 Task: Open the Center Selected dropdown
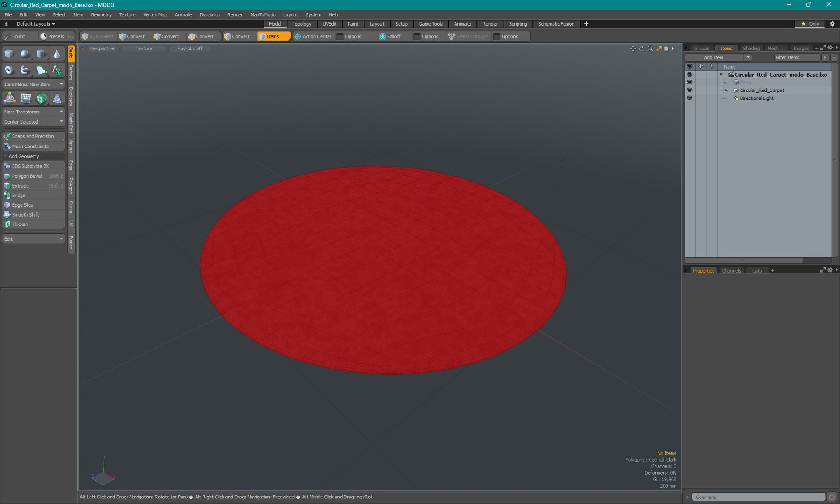pyautogui.click(x=34, y=122)
